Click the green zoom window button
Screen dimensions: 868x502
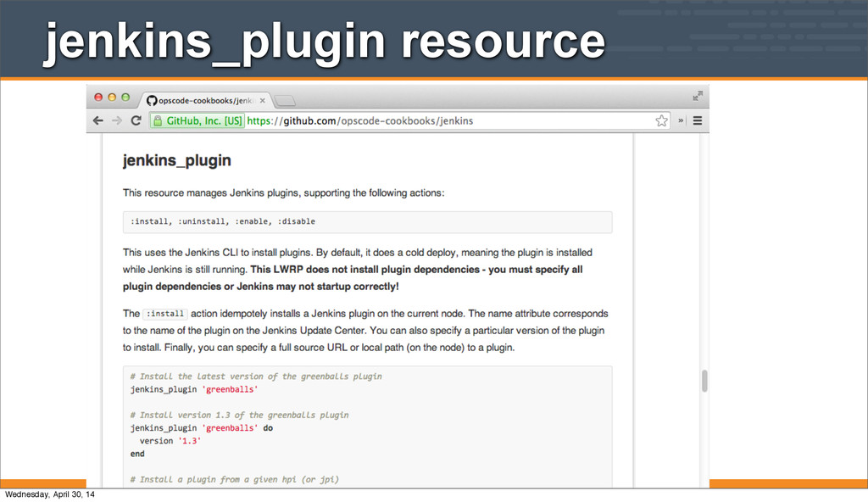point(125,97)
